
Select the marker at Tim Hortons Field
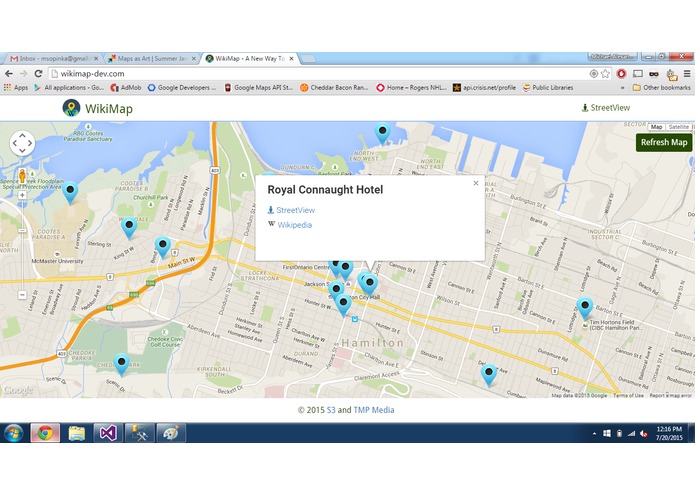(x=585, y=308)
